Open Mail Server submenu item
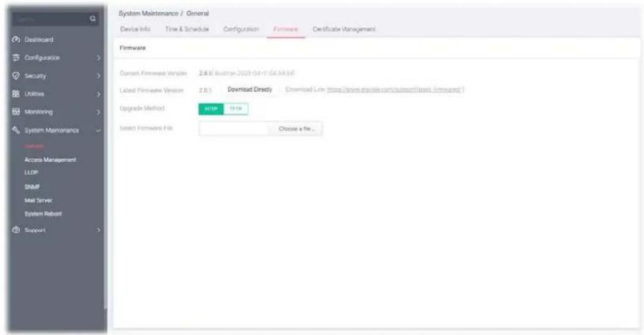The height and width of the screenshot is (335, 644). [38, 200]
